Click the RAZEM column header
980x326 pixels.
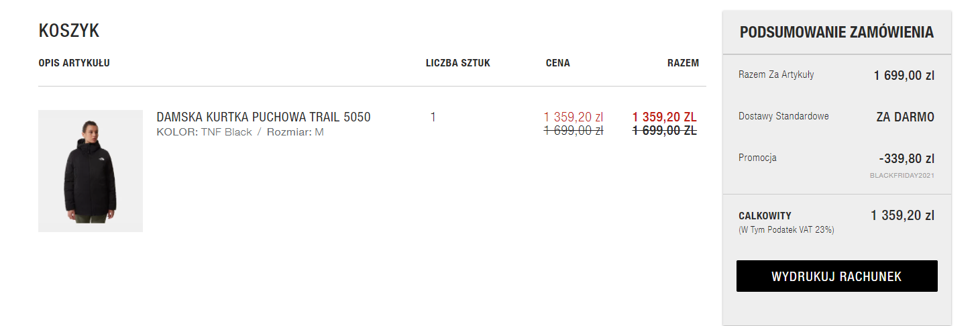(x=683, y=63)
